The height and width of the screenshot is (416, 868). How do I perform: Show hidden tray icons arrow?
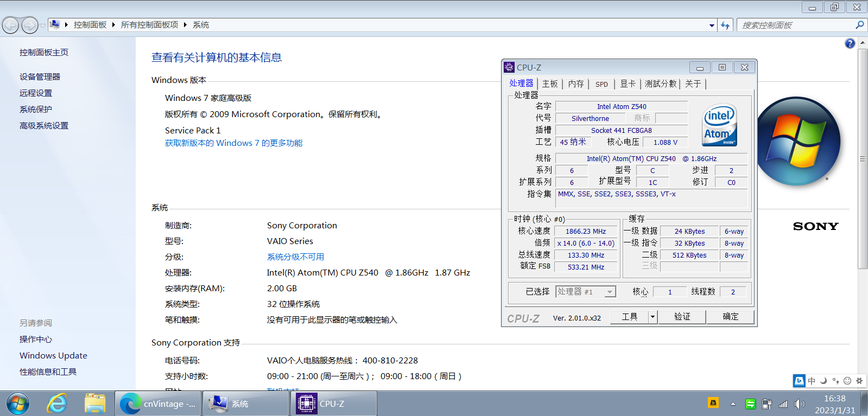click(x=733, y=404)
